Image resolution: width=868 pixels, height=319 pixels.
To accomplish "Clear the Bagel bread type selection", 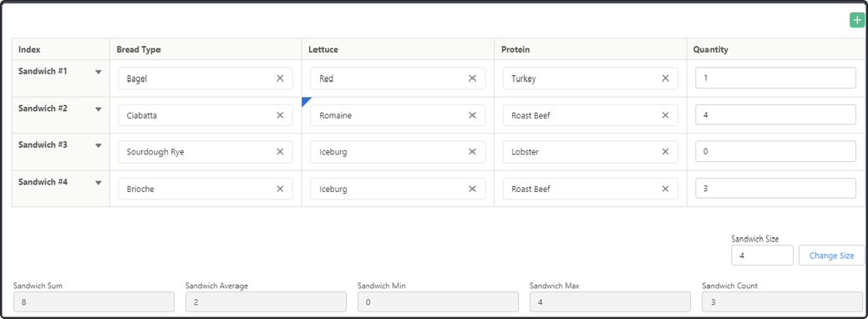I will pos(280,78).
